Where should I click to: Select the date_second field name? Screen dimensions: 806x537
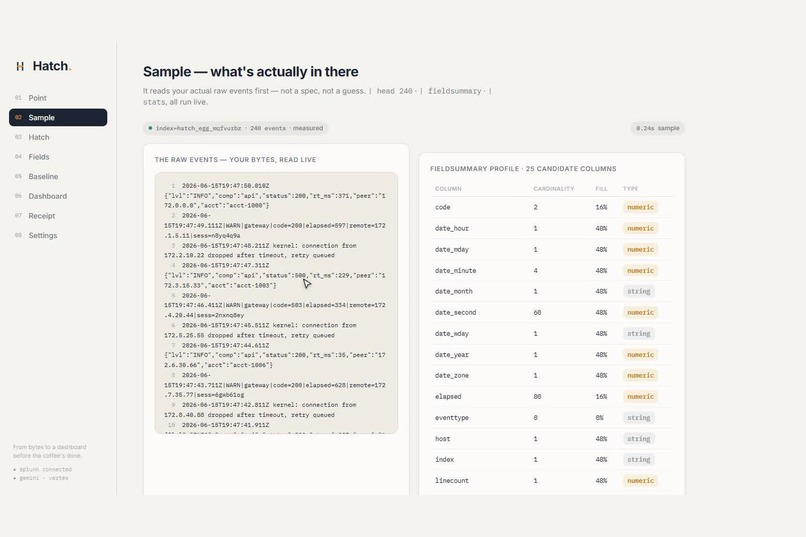click(455, 312)
